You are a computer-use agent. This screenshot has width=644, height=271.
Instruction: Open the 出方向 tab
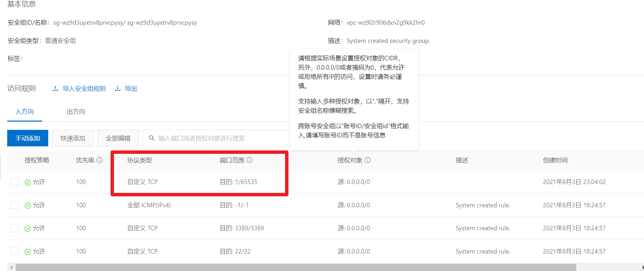point(76,112)
